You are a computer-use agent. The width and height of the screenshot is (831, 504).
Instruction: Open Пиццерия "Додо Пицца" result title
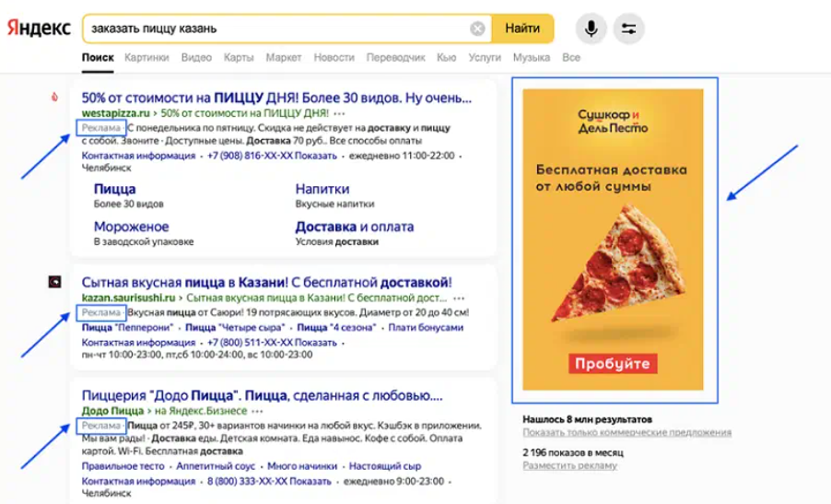click(x=262, y=396)
